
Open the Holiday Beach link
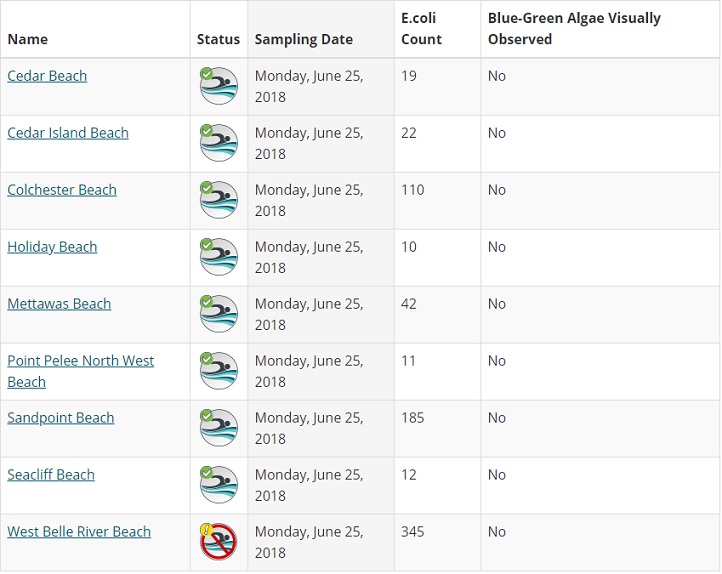(52, 247)
